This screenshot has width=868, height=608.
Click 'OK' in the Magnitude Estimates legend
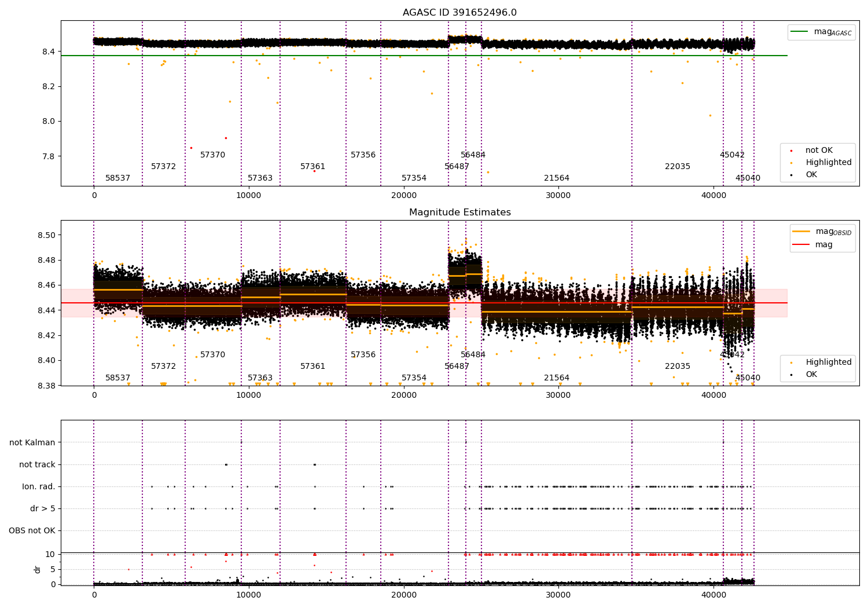[810, 375]
